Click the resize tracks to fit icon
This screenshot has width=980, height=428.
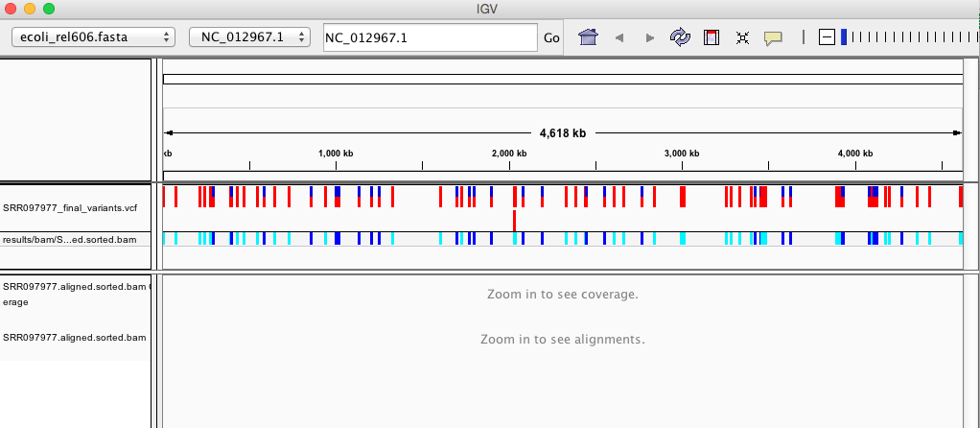pos(741,37)
